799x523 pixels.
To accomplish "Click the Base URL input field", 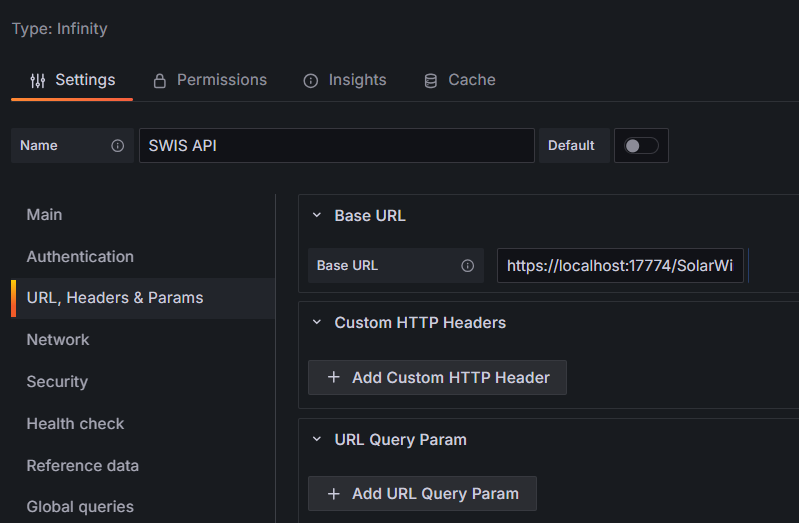I will point(620,266).
